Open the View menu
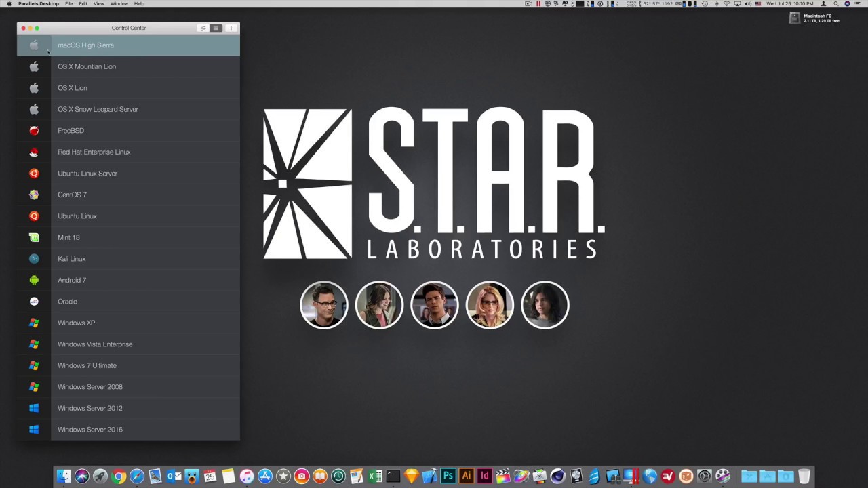This screenshot has height=488, width=868. point(99,4)
